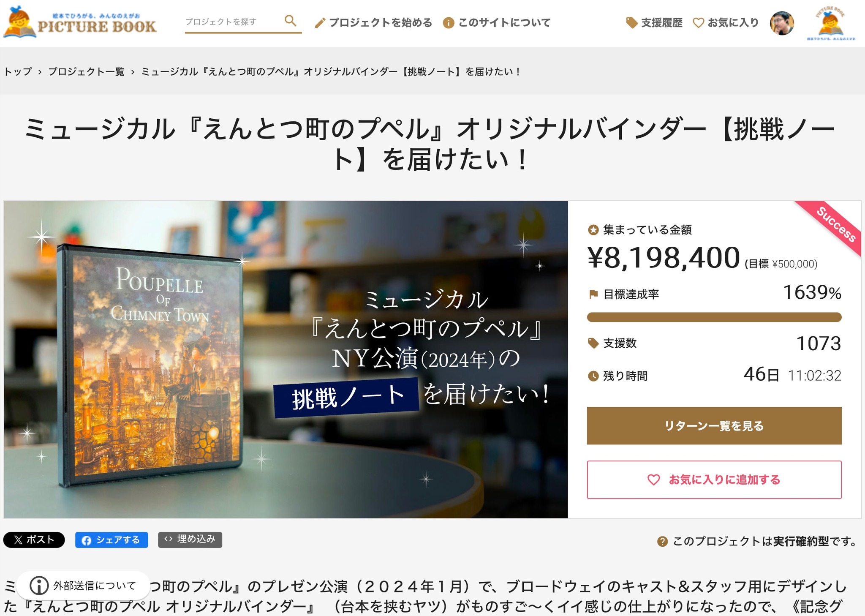Open 支援履歴 in the header
This screenshot has height=616, width=865.
coord(654,23)
